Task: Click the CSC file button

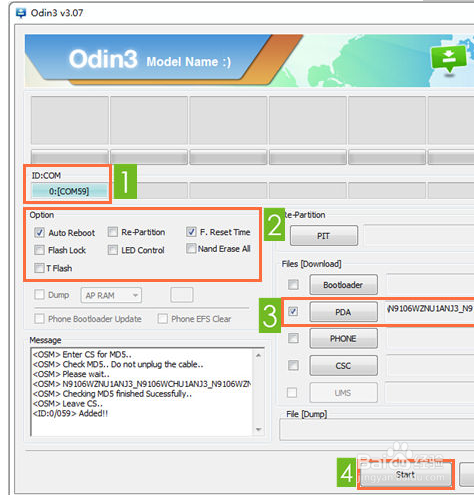Action: pos(343,366)
